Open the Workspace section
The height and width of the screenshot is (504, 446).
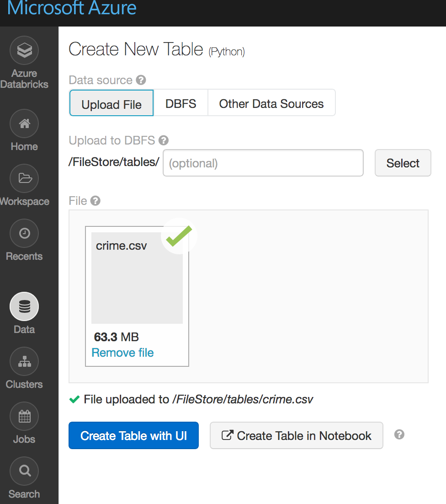pyautogui.click(x=24, y=178)
